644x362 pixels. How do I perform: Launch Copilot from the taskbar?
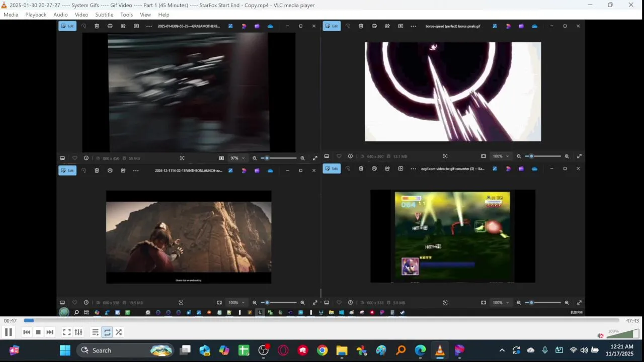pos(224,350)
